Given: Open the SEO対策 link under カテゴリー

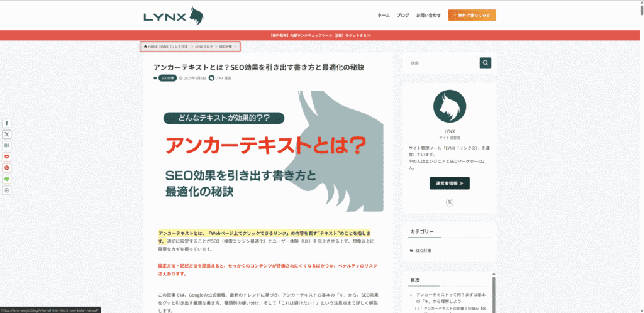Looking at the screenshot, I should click(423, 250).
